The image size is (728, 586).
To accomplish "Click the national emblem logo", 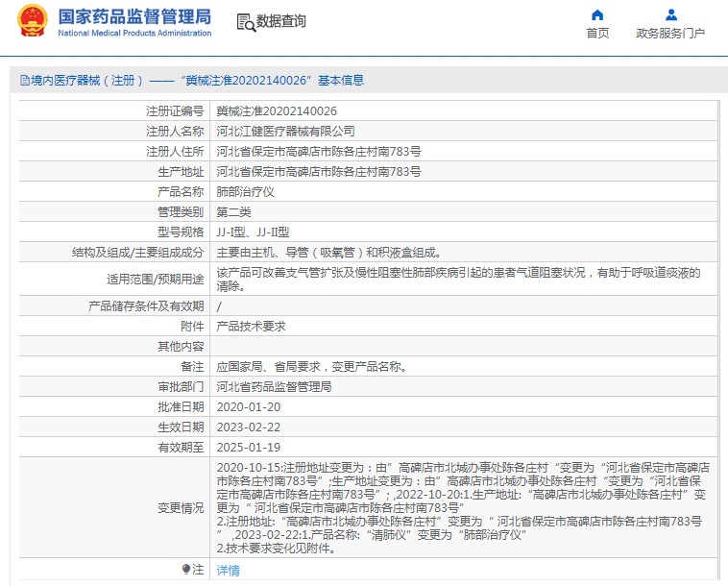I will coord(32,21).
